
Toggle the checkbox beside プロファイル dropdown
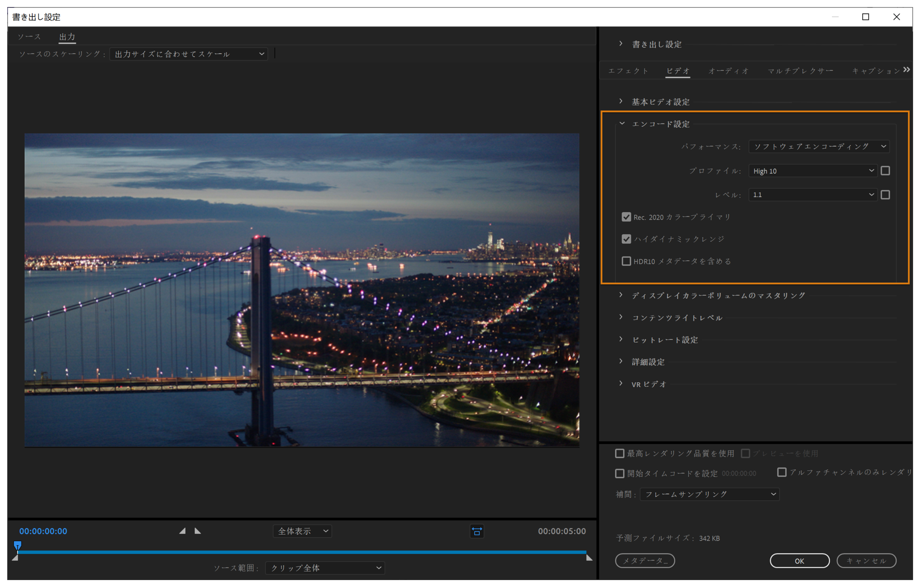(885, 171)
